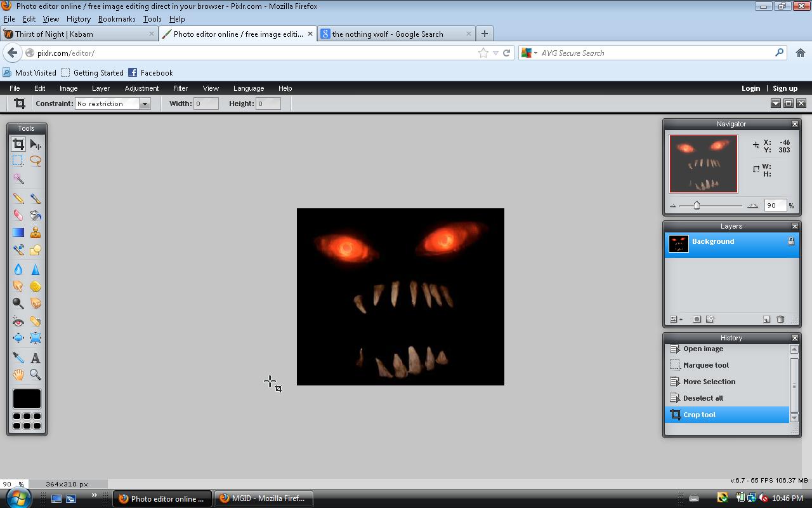Image resolution: width=812 pixels, height=508 pixels.
Task: Select the Brush tool
Action: click(x=36, y=199)
